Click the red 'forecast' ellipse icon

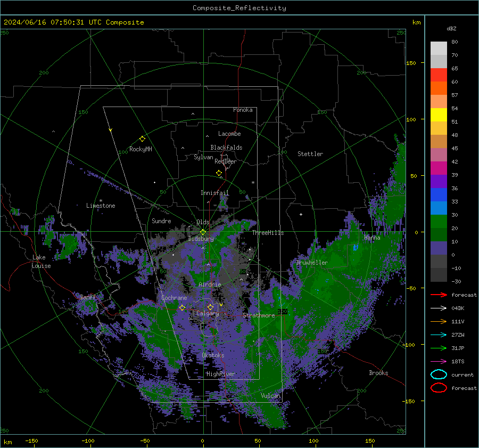click(439, 388)
